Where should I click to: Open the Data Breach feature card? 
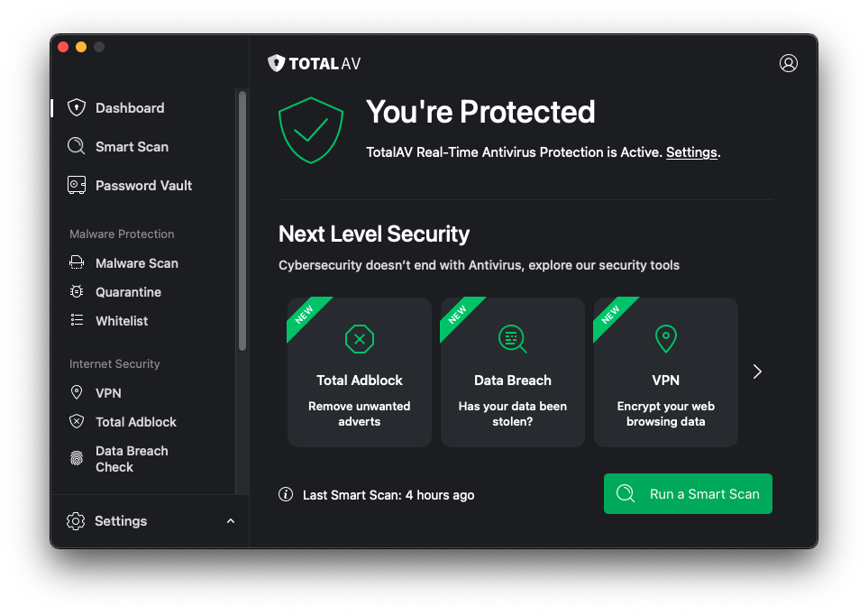point(513,372)
